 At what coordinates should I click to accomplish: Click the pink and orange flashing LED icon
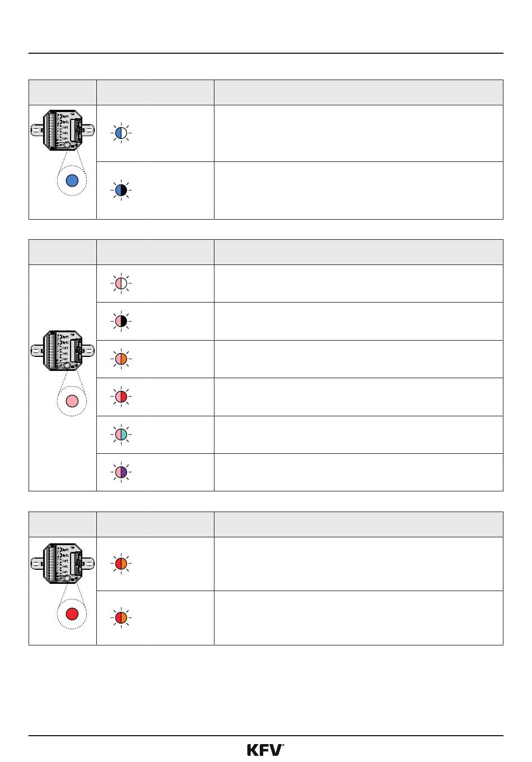point(121,359)
